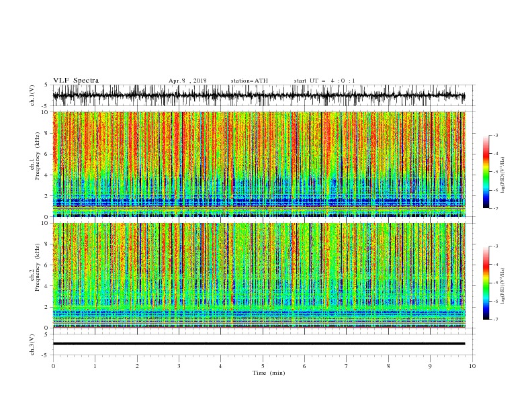Click the '-7' label on lower colorbar
The height and width of the screenshot is (411, 532).
[495, 320]
